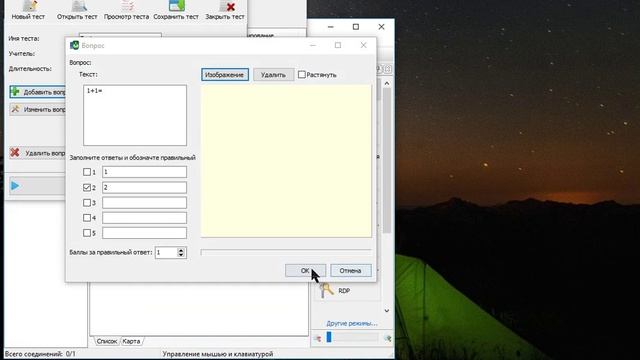Confirm the question with OK
The image size is (640, 360).
coord(305,271)
